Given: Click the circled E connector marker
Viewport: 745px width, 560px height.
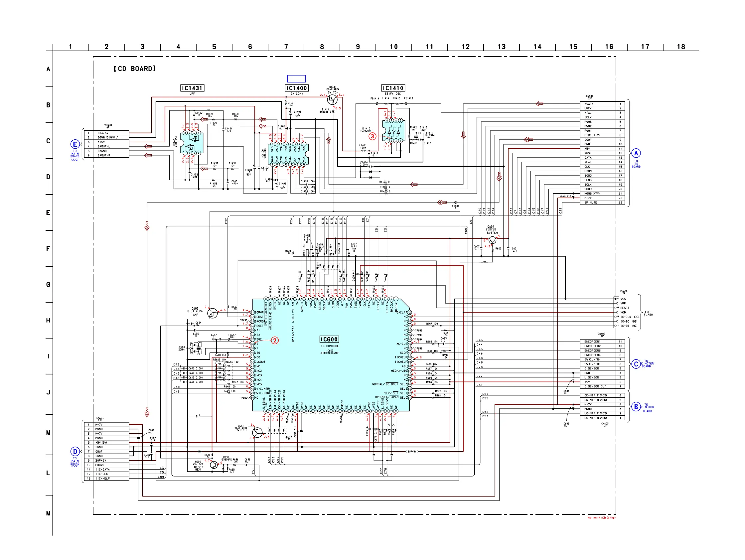Looking at the screenshot, I should coord(75,144).
